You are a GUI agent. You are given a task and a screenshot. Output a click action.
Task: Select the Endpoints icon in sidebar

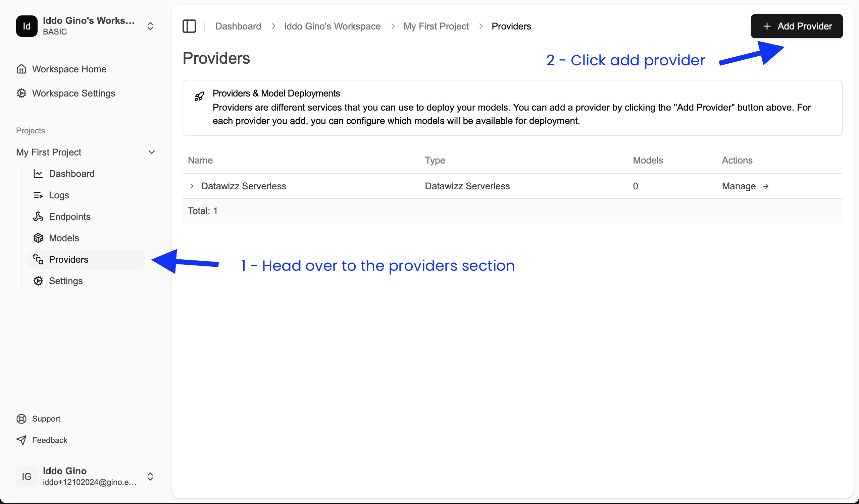coord(38,216)
